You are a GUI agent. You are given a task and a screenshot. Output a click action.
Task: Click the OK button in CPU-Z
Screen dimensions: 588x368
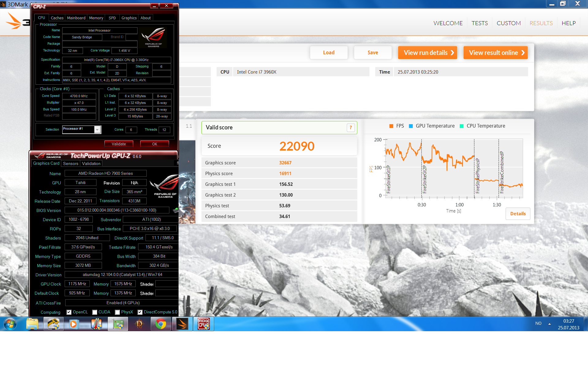click(x=155, y=144)
